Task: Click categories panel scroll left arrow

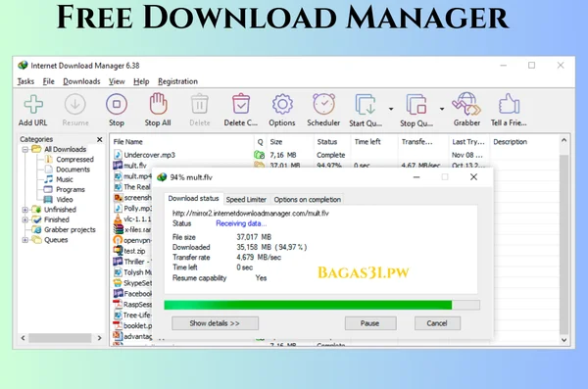Action: pos(24,338)
